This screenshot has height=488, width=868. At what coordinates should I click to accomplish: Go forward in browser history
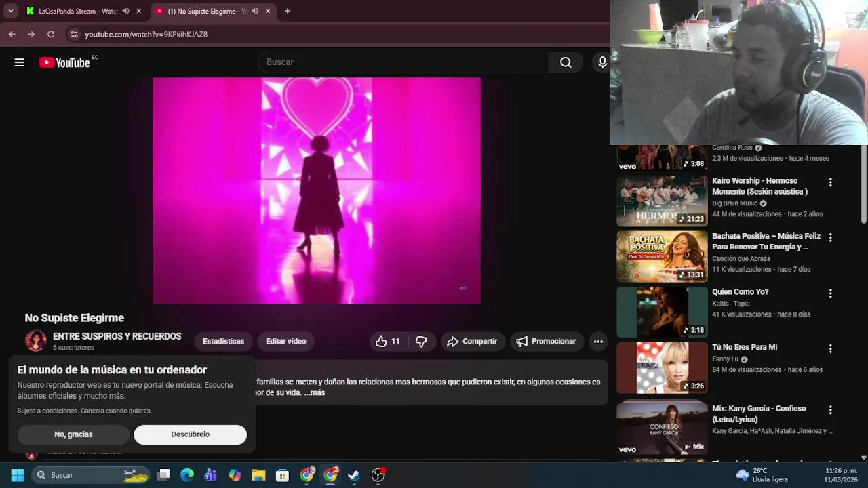31,34
